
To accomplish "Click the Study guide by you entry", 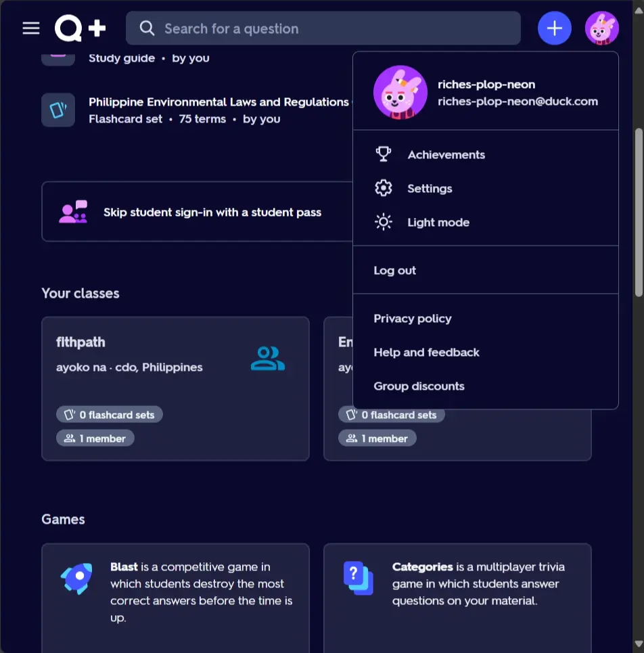I will point(149,58).
